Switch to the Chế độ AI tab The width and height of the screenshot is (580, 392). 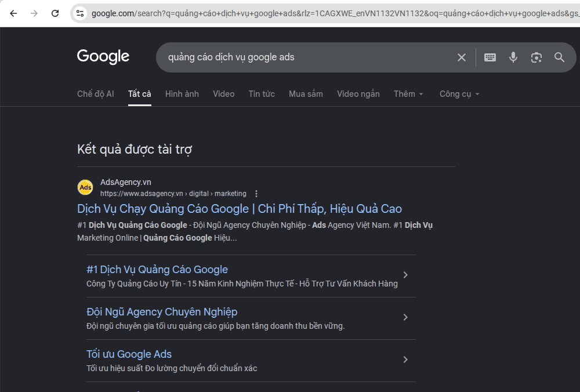tap(96, 94)
